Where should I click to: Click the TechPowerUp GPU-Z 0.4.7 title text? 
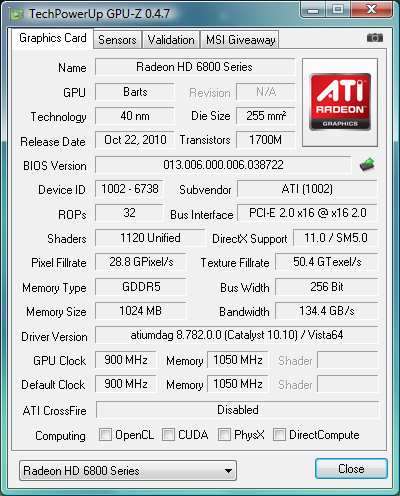click(x=99, y=14)
